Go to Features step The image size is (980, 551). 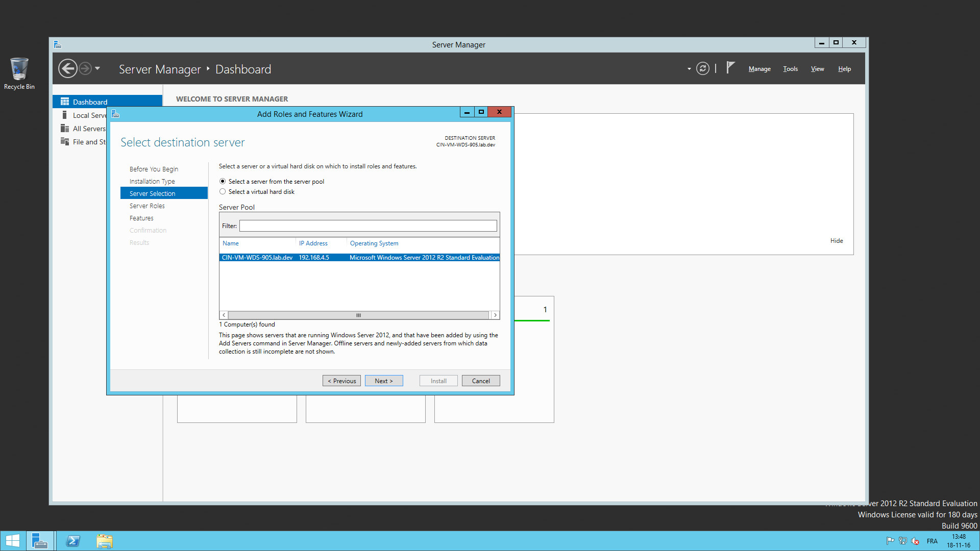(x=141, y=218)
